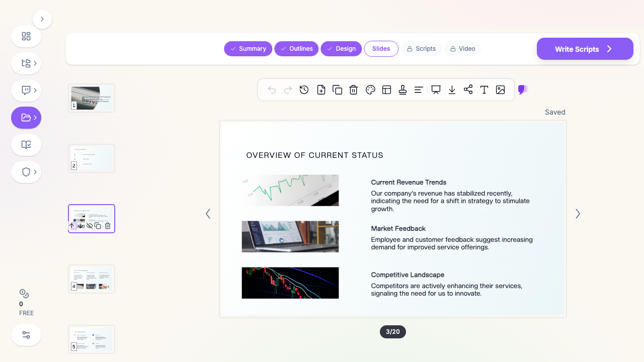Click the Write Scripts button

[585, 49]
